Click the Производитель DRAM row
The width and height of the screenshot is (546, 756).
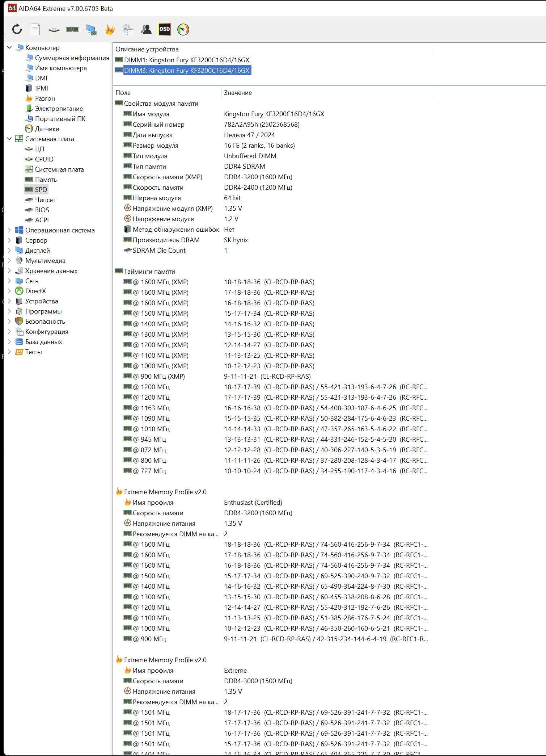tap(272, 240)
